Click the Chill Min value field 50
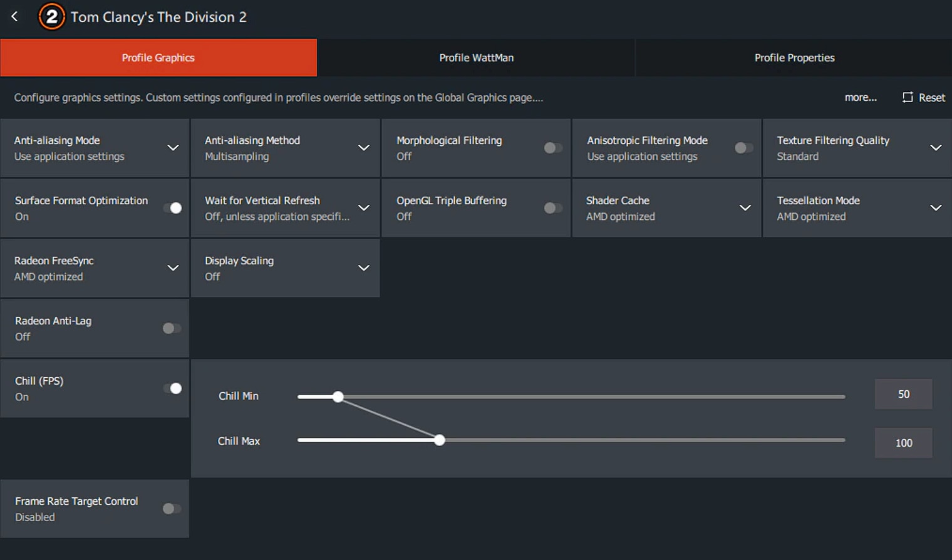 903,394
